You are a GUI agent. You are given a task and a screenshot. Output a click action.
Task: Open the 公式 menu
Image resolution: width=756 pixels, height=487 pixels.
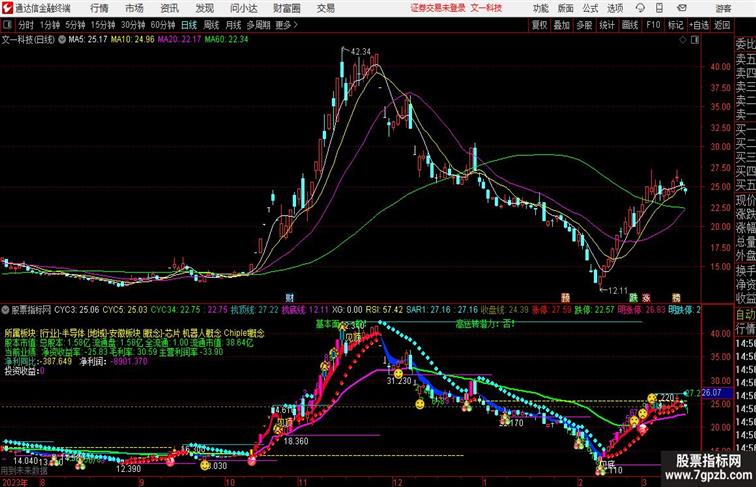tap(590, 8)
